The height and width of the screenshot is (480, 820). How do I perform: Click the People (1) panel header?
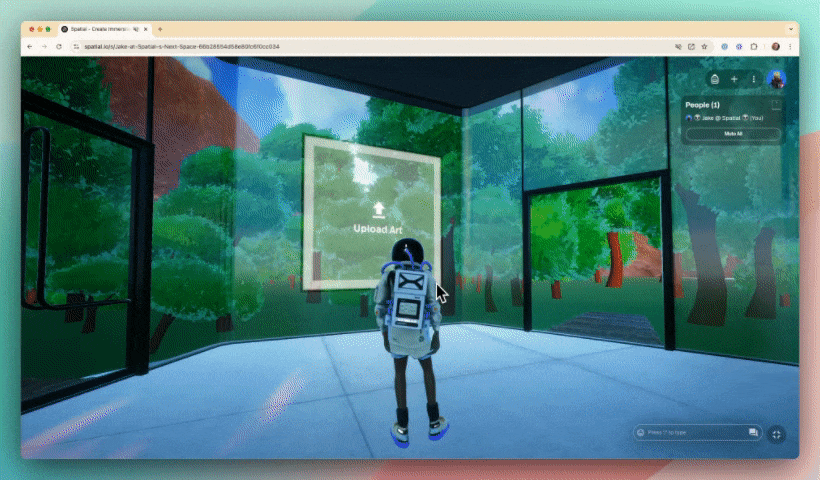point(702,105)
